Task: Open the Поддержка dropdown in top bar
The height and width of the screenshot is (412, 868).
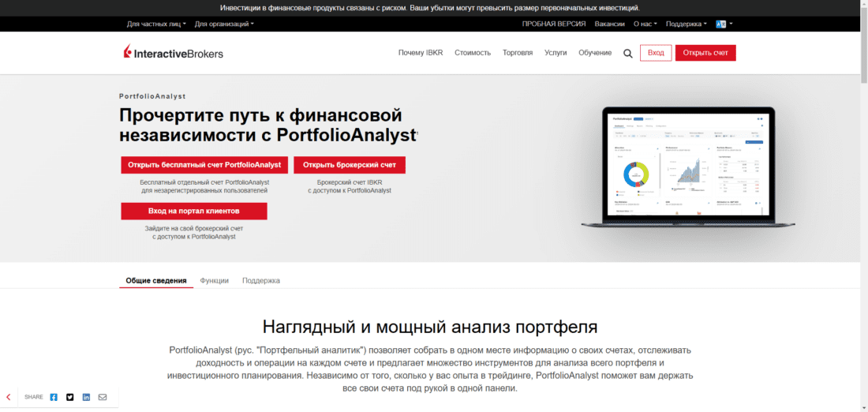Action: pos(687,24)
